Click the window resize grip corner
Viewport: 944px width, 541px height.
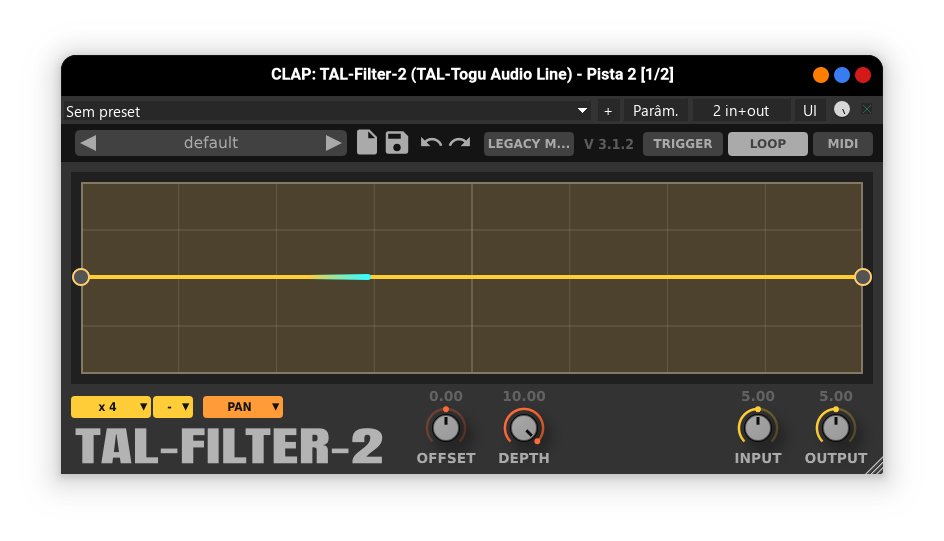[874, 466]
